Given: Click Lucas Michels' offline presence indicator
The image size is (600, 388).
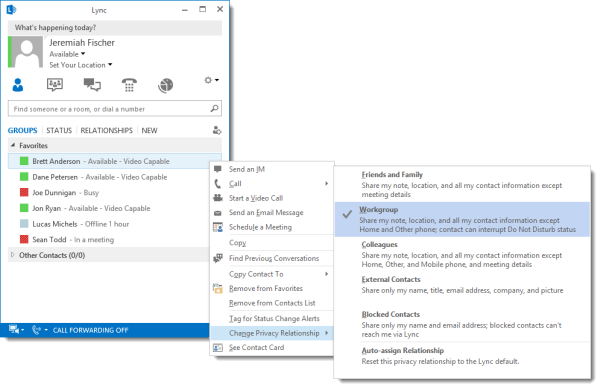Looking at the screenshot, I should [24, 224].
